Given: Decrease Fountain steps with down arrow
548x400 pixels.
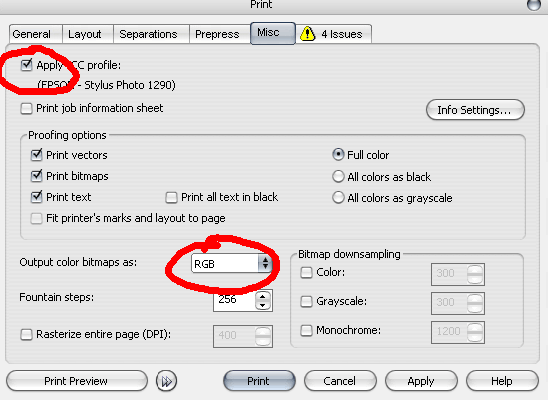Looking at the screenshot, I should click(263, 305).
